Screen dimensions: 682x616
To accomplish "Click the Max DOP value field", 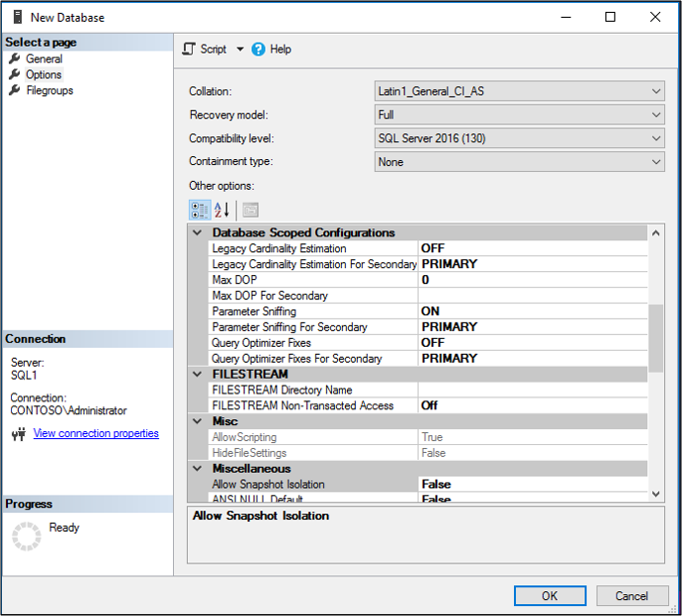I will (x=532, y=280).
